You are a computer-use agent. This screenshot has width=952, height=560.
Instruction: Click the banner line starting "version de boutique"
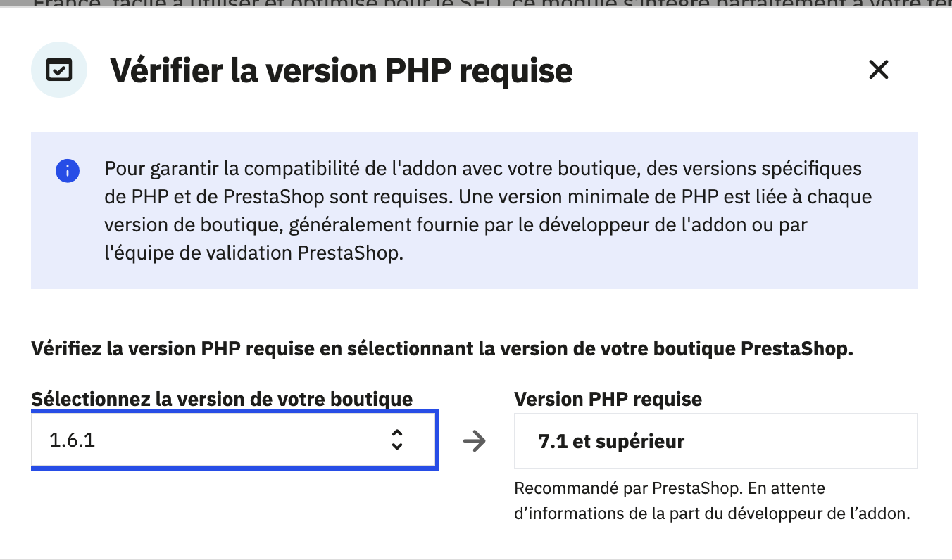455,224
